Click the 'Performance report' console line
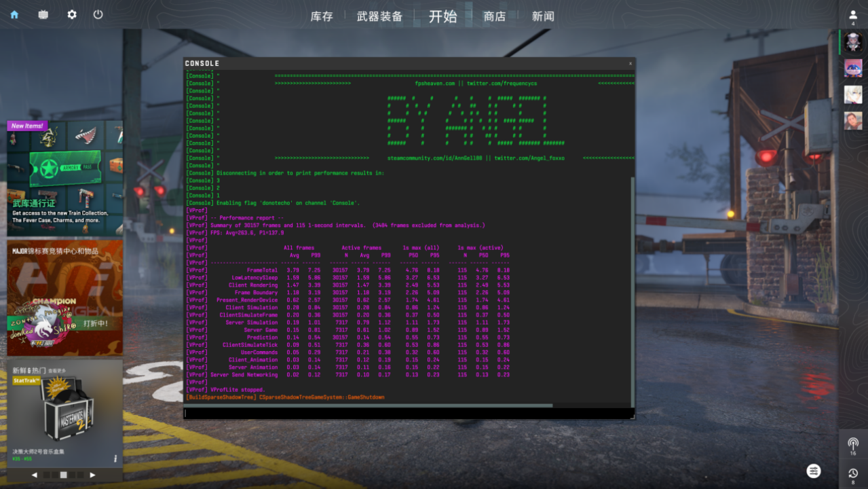This screenshot has height=489, width=868. pos(247,217)
